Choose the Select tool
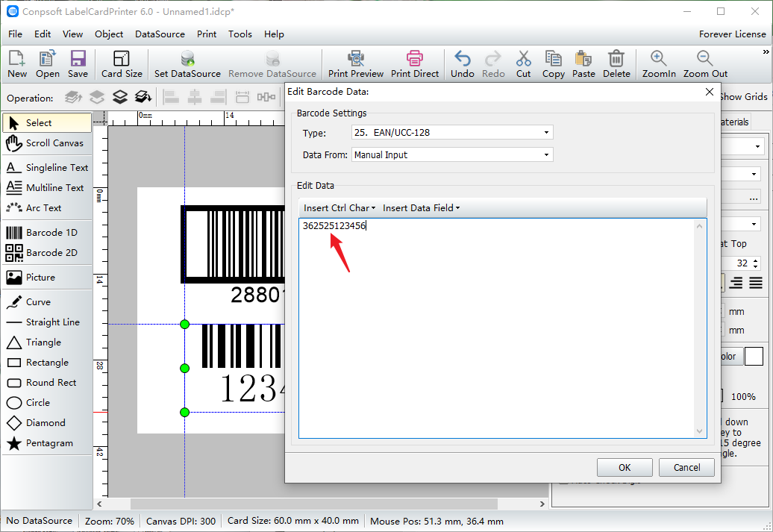Screen dimensions: 773x532 pos(47,123)
